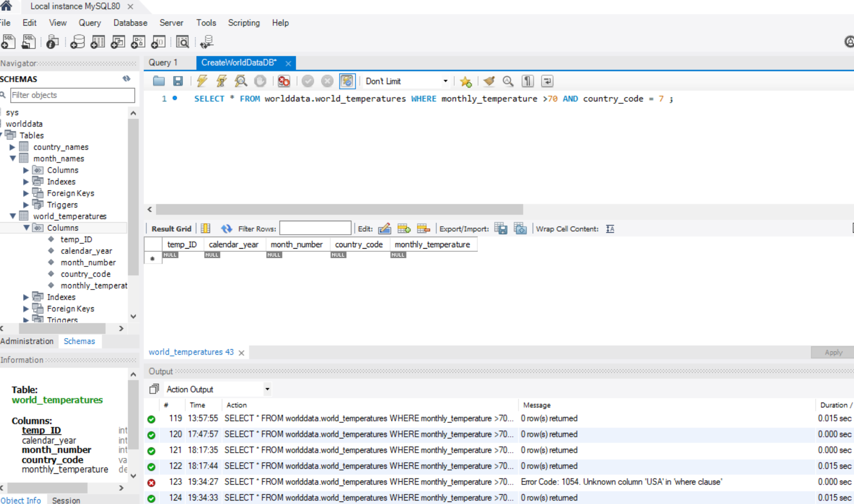Toggle Wrap Cell Content icon

click(610, 229)
